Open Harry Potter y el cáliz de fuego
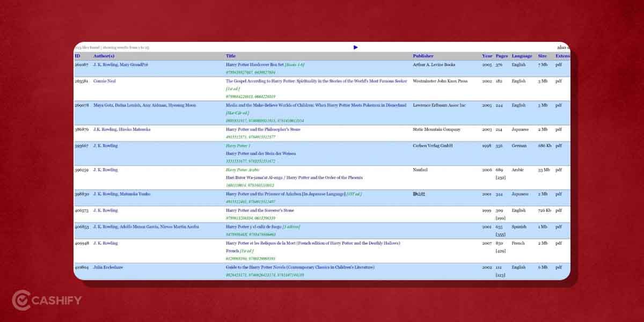The width and height of the screenshot is (644, 322). (253, 226)
